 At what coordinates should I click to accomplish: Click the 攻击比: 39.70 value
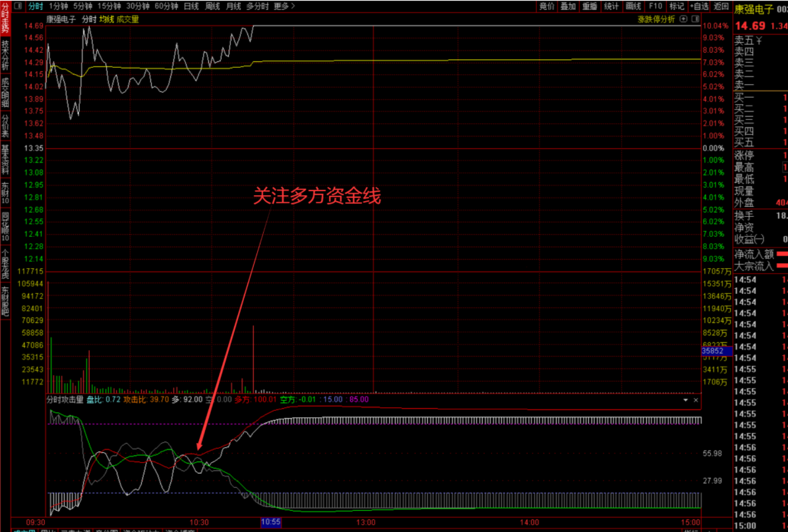click(x=146, y=399)
